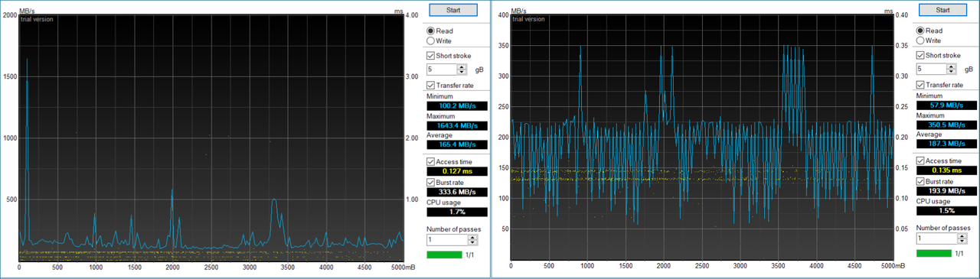Toggle Transfer rate checkbox above Minimum 100.2 MB/s
Image resolution: width=980 pixels, height=279 pixels.
(x=430, y=85)
